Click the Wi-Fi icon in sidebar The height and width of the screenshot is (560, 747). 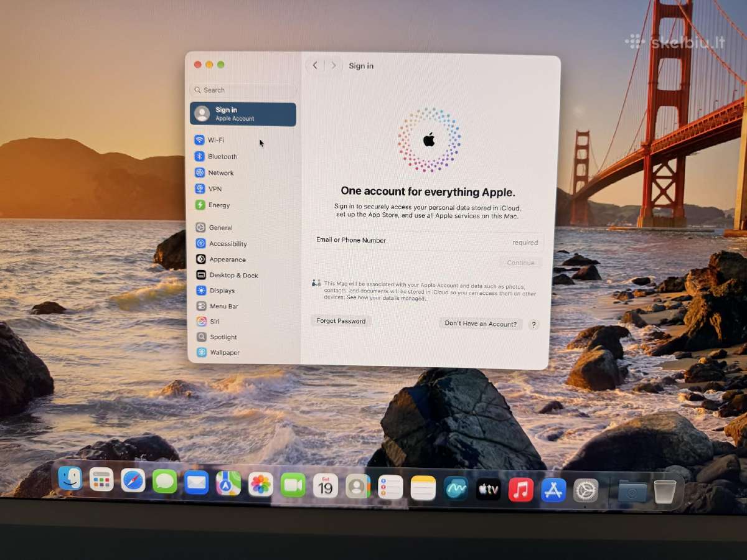coord(199,140)
